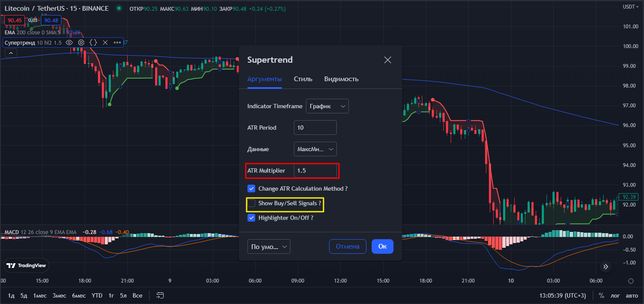
Task: Edit the ATR Multiplier field
Action: [x=315, y=170]
